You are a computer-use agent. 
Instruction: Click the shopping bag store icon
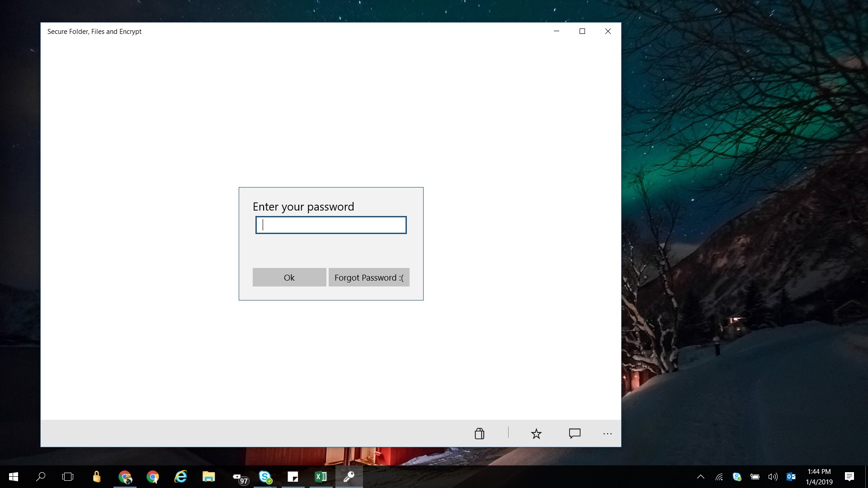click(x=479, y=434)
